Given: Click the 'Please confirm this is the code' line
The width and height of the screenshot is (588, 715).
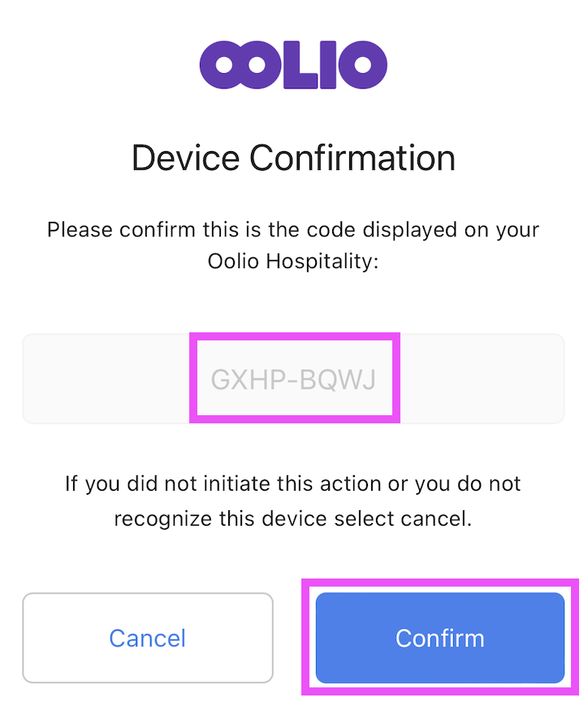Looking at the screenshot, I should coord(293,229).
